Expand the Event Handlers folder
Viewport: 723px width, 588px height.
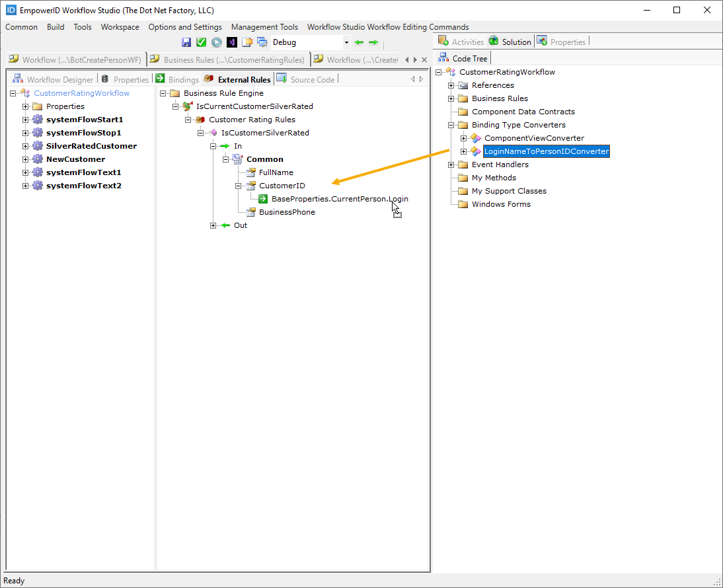pyautogui.click(x=451, y=165)
